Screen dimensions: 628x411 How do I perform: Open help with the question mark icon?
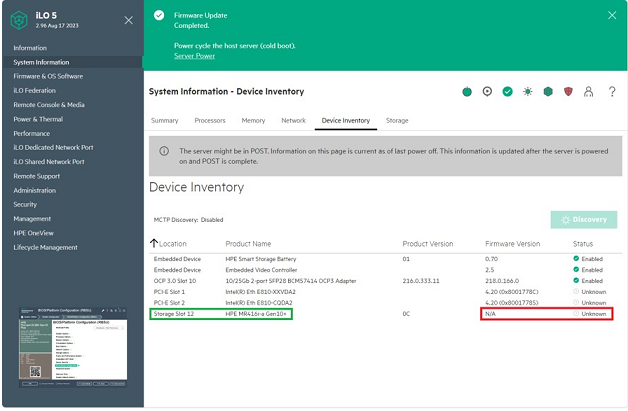pos(612,92)
